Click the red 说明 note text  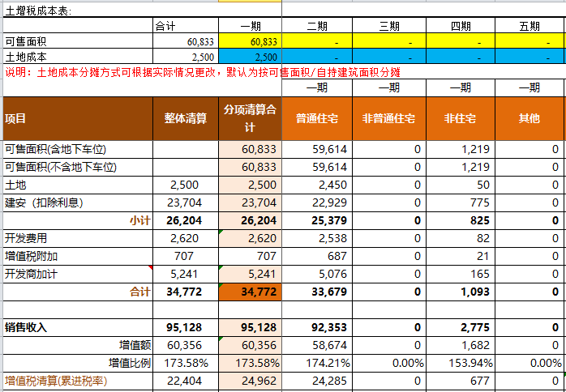click(203, 72)
